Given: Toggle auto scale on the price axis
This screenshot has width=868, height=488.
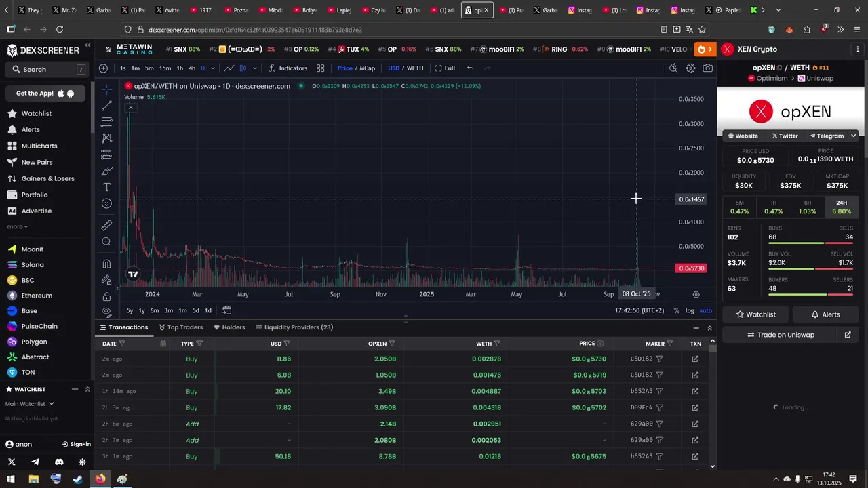Looking at the screenshot, I should click(x=705, y=310).
